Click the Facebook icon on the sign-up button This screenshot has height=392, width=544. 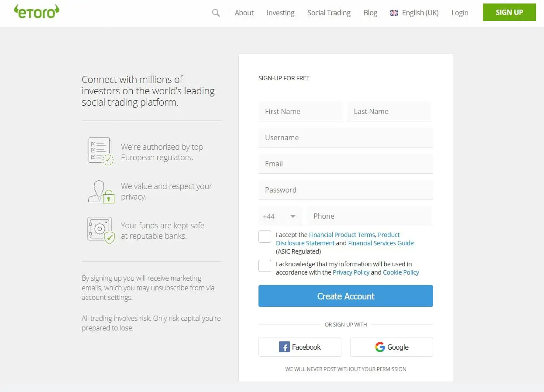284,347
